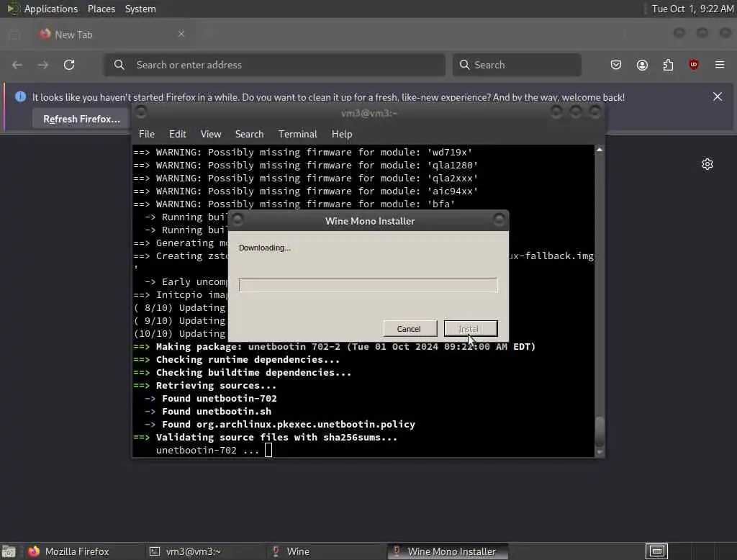
Task: Open the Pocket save icon
Action: (x=616, y=65)
